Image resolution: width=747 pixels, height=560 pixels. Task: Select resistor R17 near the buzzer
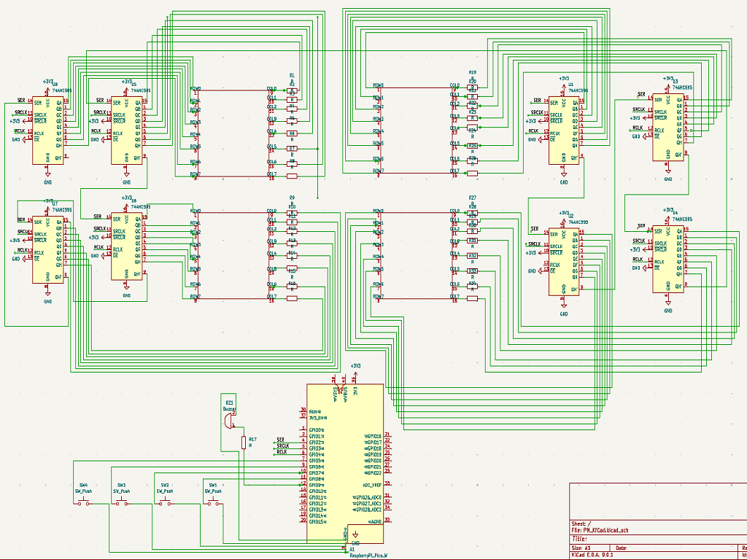click(244, 443)
